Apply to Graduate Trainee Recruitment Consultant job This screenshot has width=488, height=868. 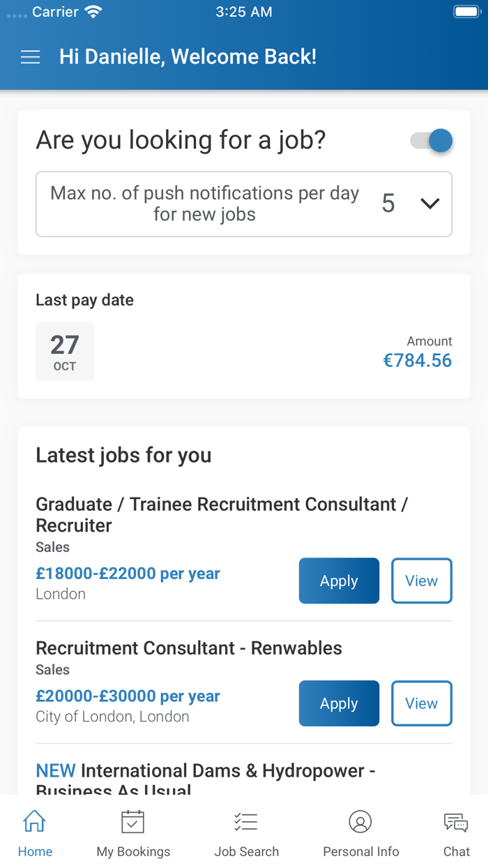339,581
